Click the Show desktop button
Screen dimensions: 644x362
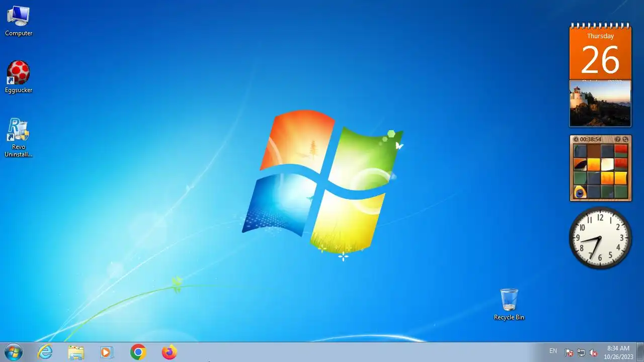point(640,352)
